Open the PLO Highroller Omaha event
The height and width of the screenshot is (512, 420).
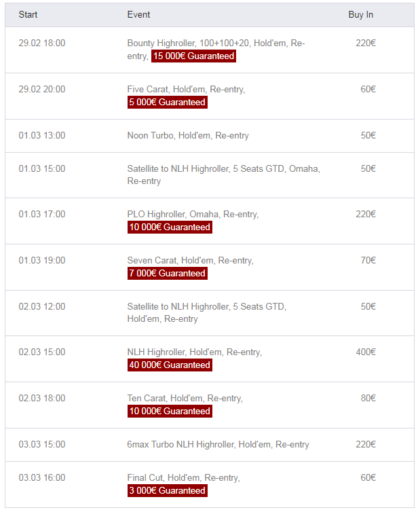[x=193, y=215]
